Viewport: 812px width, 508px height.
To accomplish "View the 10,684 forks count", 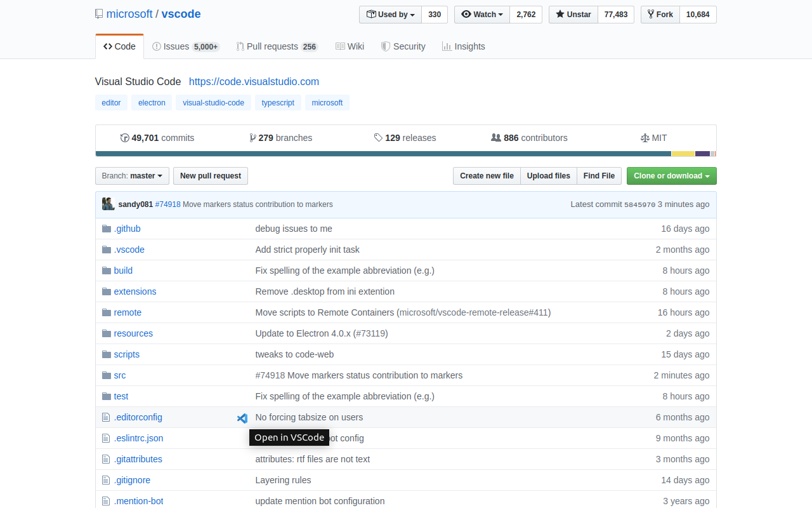I will (698, 15).
